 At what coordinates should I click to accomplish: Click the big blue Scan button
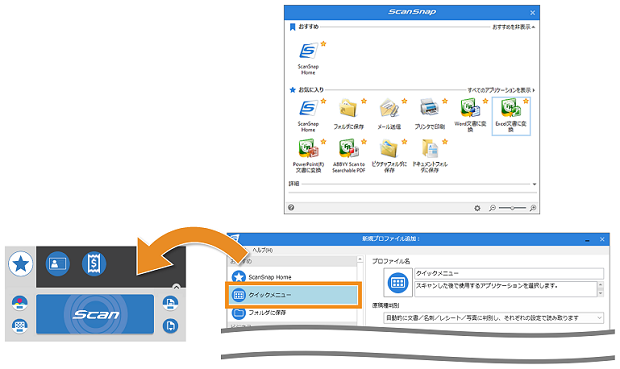pos(95,314)
